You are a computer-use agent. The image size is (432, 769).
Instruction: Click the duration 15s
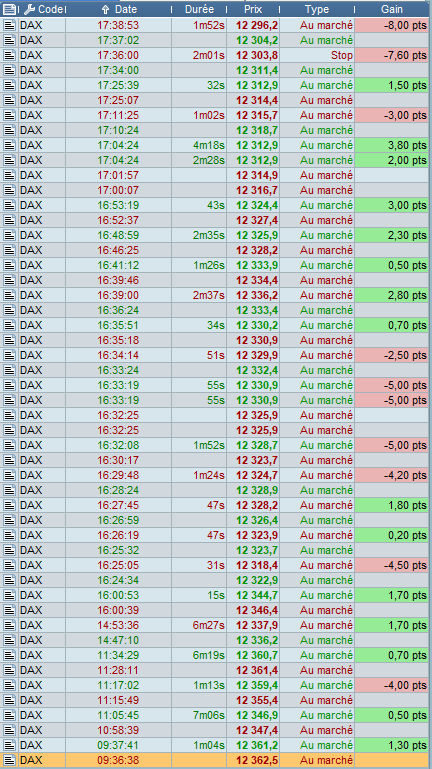point(216,595)
